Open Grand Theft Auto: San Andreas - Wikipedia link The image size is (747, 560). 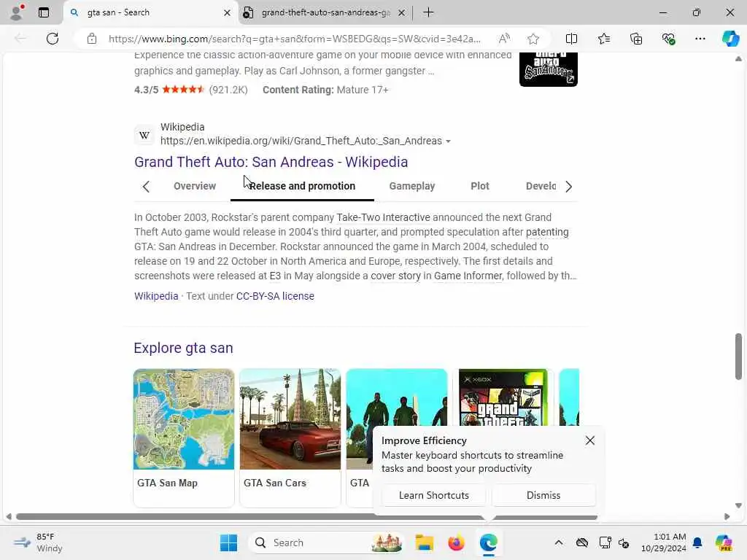(271, 162)
